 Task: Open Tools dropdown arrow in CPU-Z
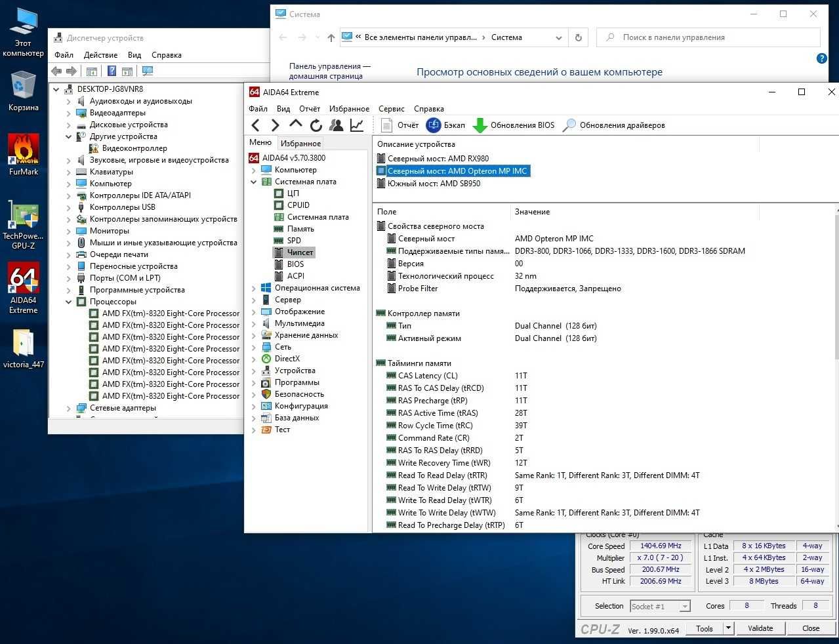(x=728, y=628)
